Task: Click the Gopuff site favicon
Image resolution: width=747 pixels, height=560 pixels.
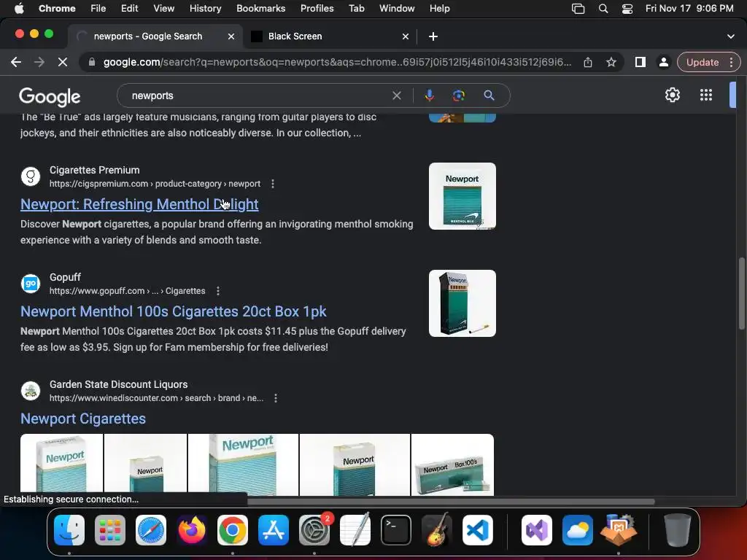Action: pos(31,284)
